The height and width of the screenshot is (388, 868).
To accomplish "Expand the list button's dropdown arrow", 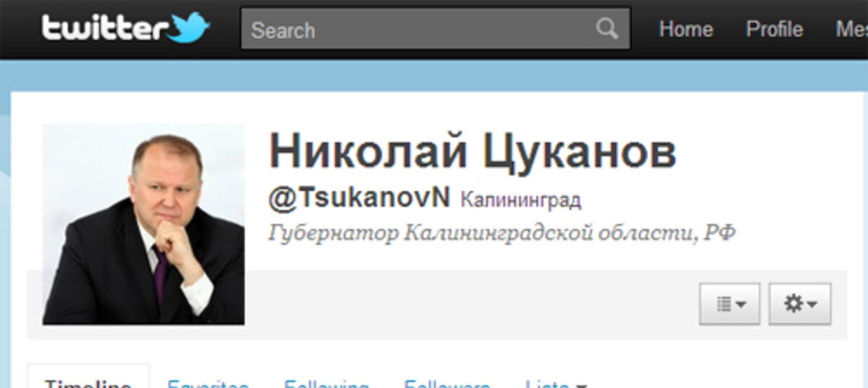I will (741, 305).
